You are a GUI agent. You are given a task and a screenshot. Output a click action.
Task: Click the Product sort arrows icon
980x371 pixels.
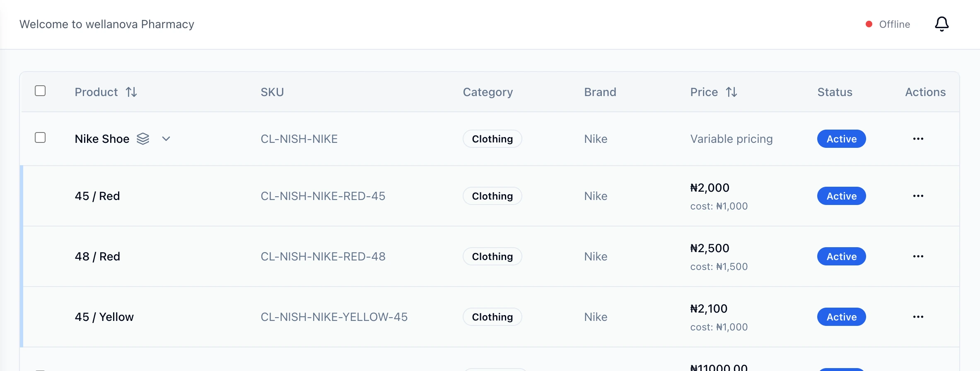(131, 92)
